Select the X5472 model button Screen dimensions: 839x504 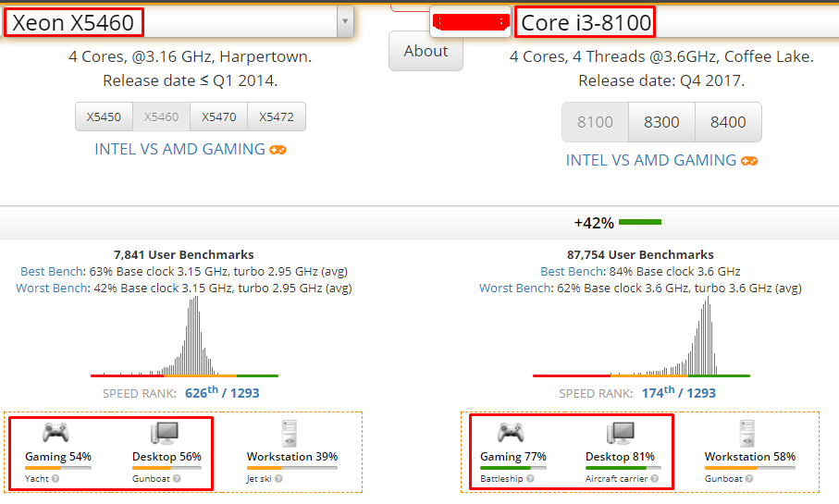(277, 117)
